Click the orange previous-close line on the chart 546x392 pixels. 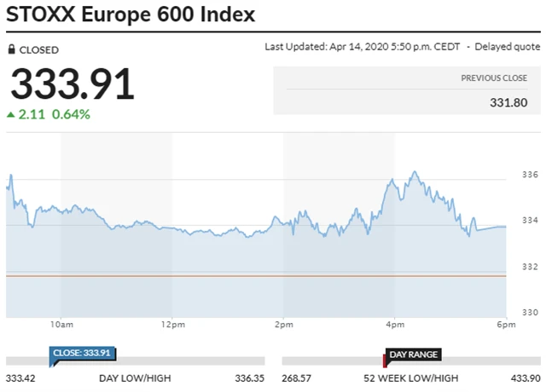(x=256, y=276)
